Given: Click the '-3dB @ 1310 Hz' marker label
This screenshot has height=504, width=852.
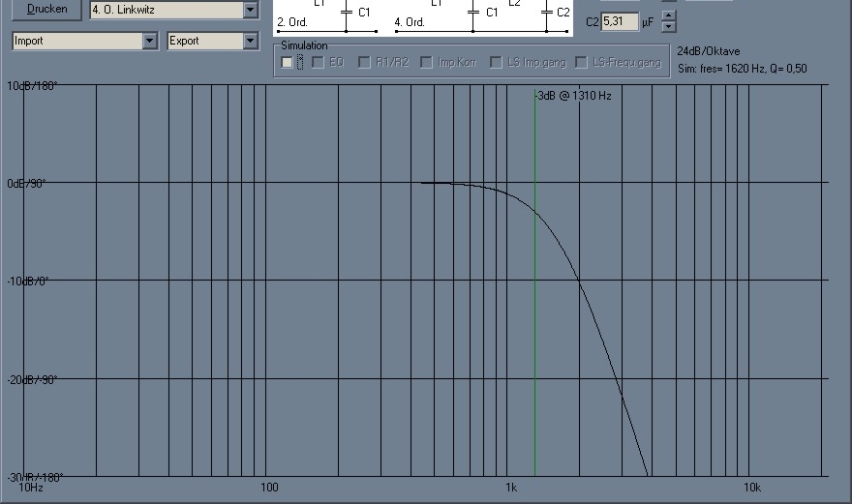Looking at the screenshot, I should [x=574, y=96].
